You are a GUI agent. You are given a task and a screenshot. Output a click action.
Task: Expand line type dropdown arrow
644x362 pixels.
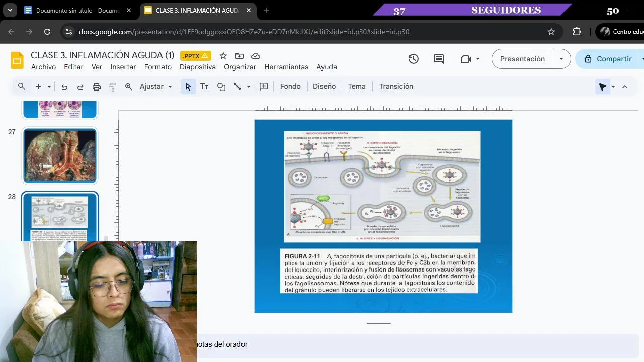(x=248, y=86)
